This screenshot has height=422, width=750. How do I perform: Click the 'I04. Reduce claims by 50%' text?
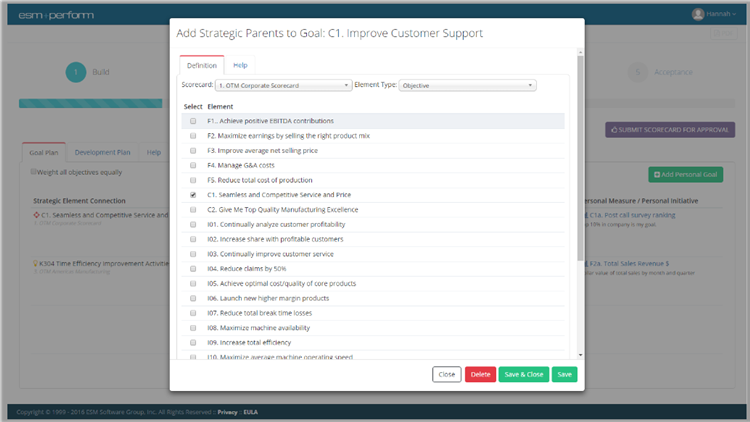(x=246, y=269)
